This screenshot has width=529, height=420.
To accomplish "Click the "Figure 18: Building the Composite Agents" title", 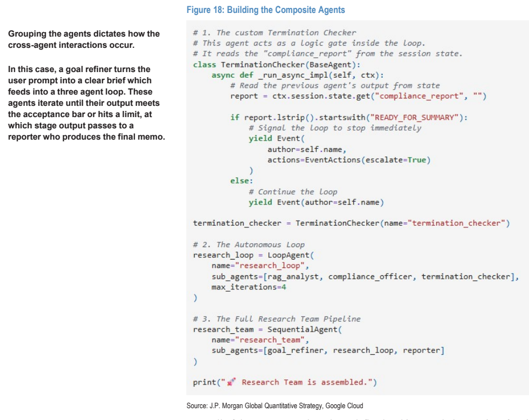I will point(266,10).
